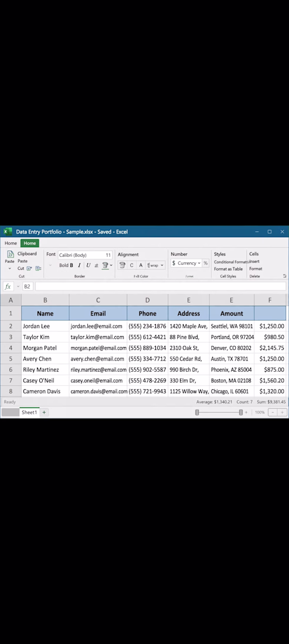Switch to the Sheet1 tab
Viewport: 289px width, 644px height.
(x=29, y=412)
